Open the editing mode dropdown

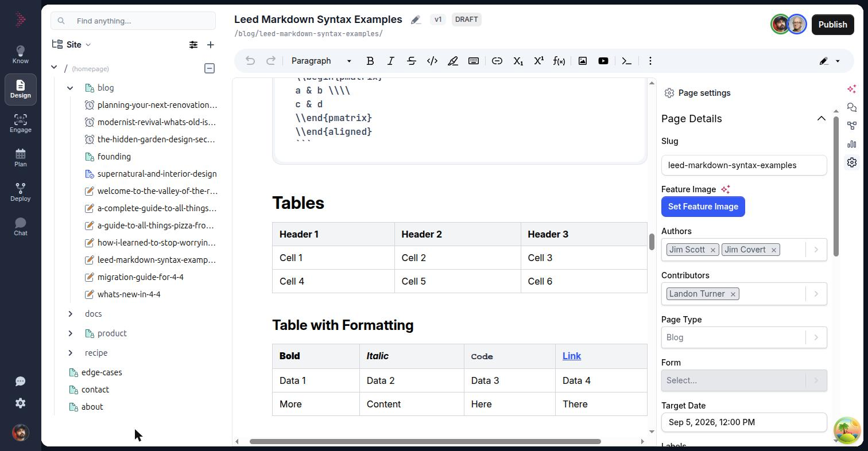[x=830, y=61]
